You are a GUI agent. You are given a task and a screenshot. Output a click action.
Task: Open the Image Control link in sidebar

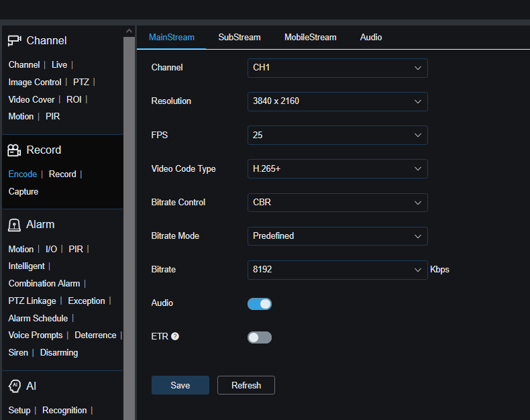pos(35,83)
